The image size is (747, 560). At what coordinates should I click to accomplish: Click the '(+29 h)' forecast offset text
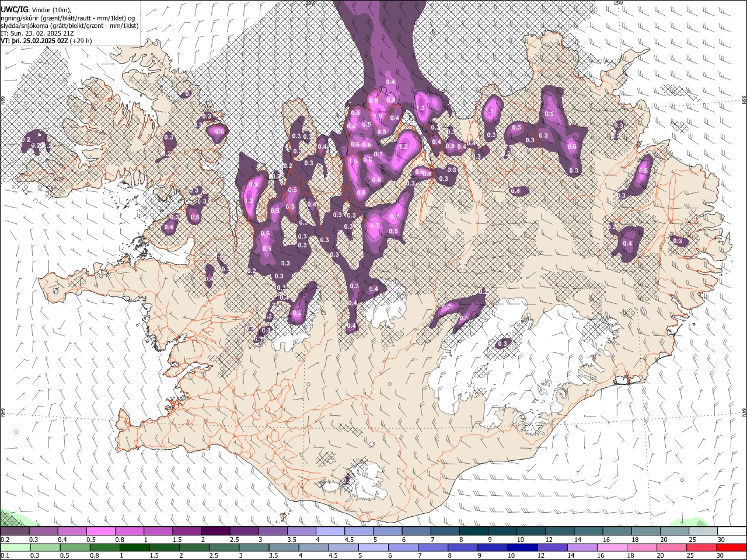tap(81, 41)
